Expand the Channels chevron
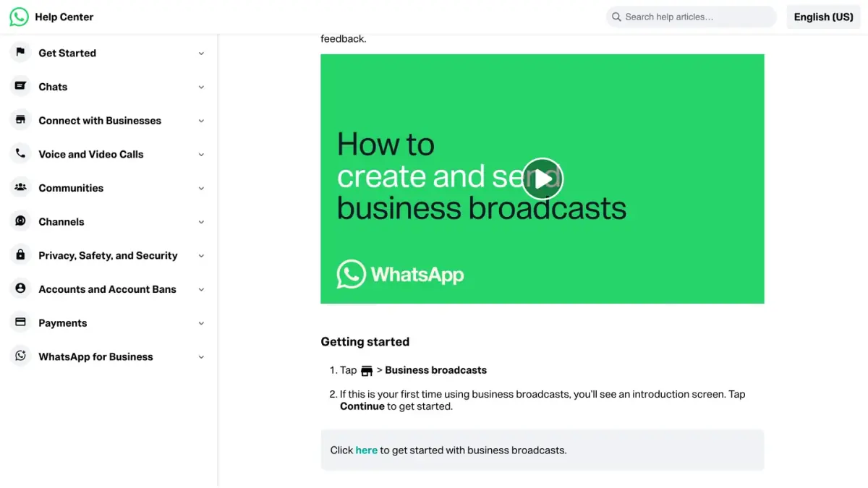The image size is (868, 488). coord(201,222)
